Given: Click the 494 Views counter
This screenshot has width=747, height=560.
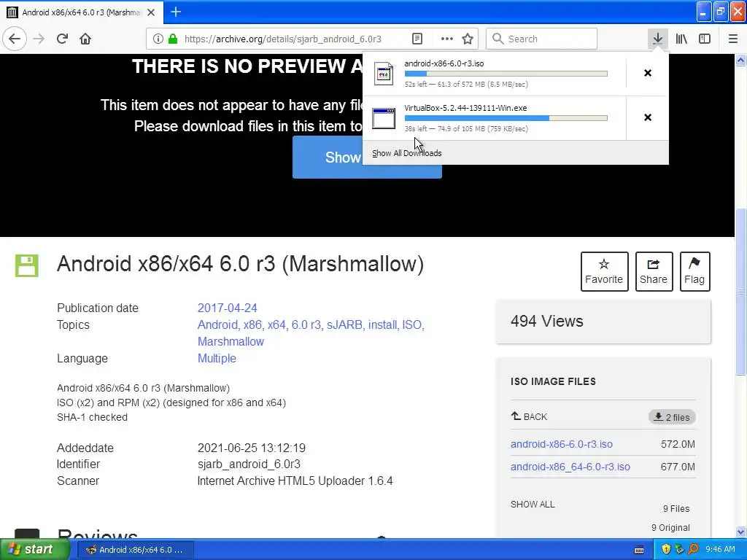Looking at the screenshot, I should click(547, 322).
